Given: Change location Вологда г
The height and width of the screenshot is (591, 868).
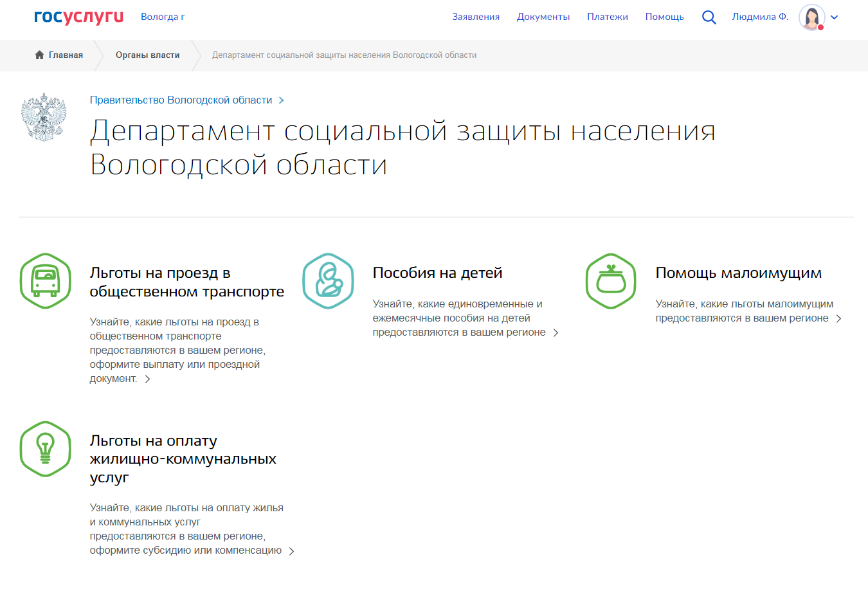Looking at the screenshot, I should pos(163,17).
